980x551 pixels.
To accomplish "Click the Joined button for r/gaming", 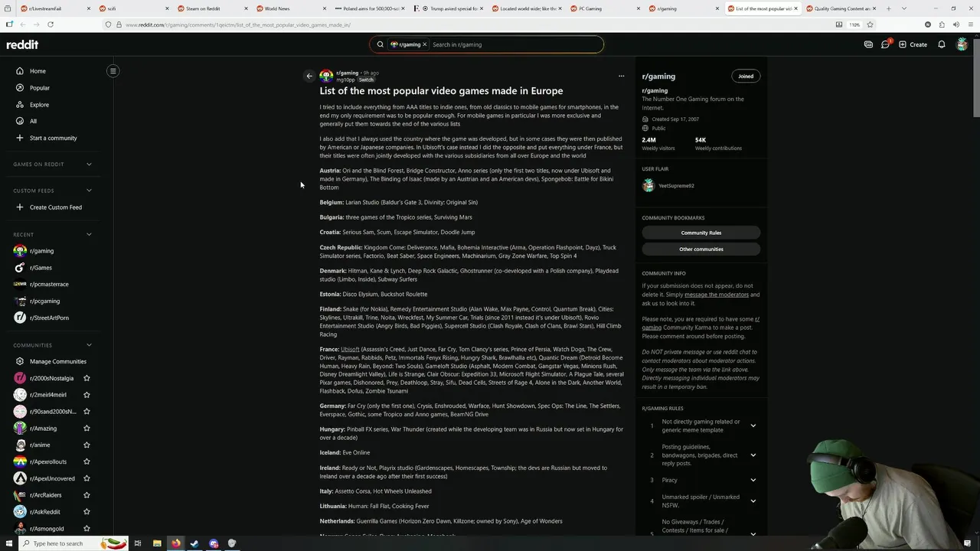I will pos(746,76).
